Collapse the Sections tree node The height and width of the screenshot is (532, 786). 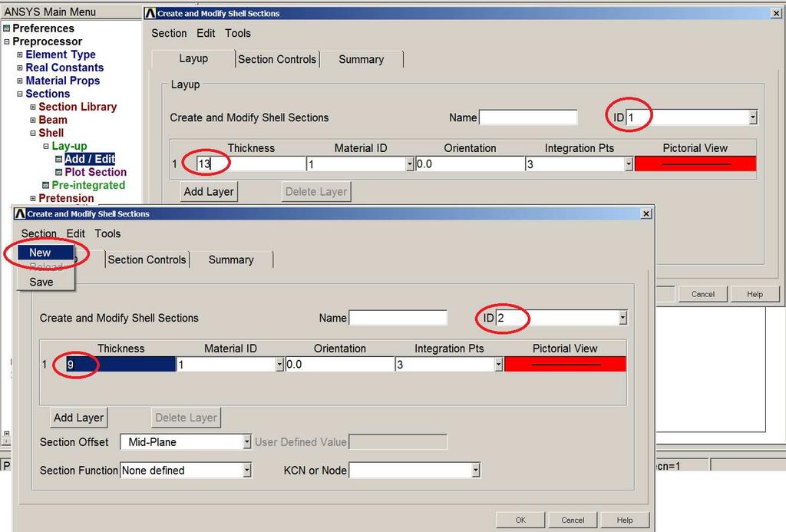tap(19, 94)
